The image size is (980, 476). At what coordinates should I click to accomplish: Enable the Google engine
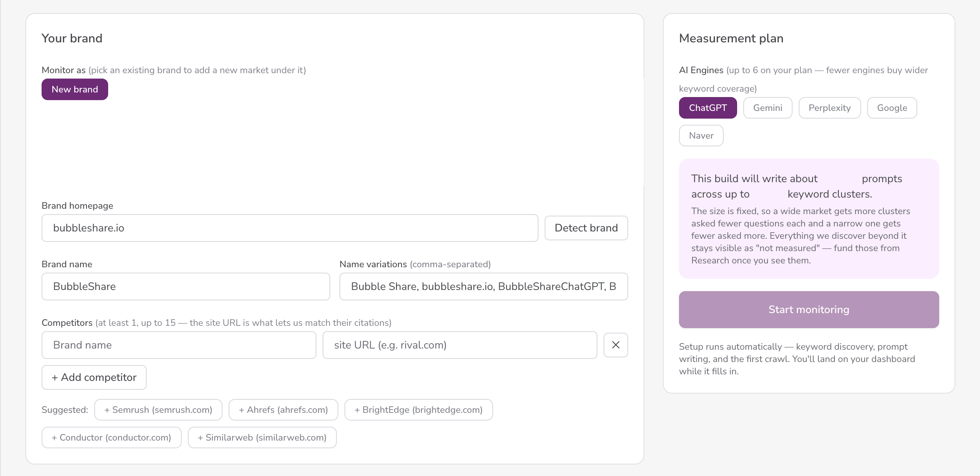892,108
